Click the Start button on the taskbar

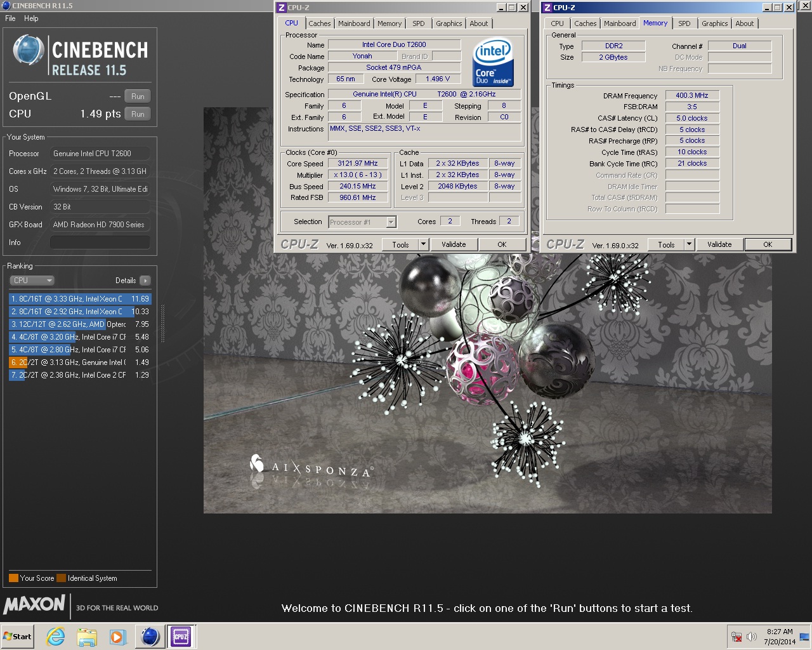click(x=17, y=636)
